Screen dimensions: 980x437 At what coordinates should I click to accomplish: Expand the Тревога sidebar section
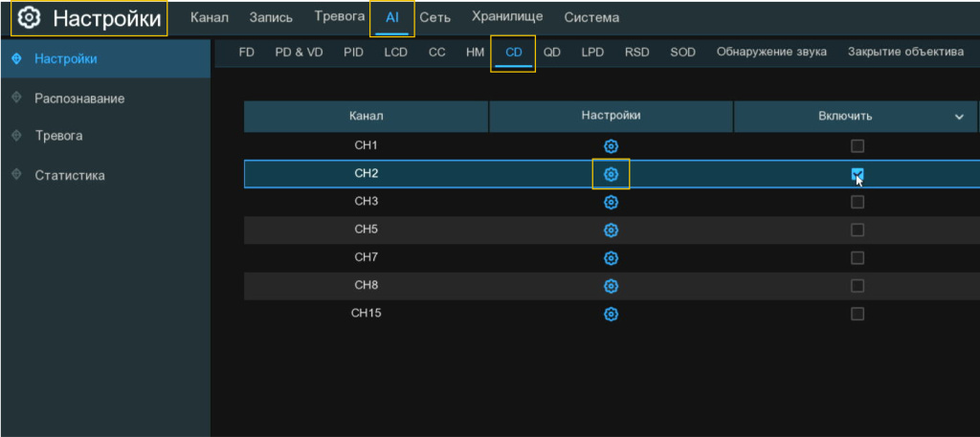58,136
